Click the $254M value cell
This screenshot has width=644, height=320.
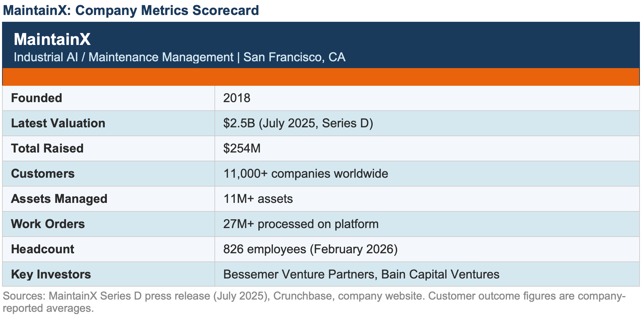tap(427, 148)
